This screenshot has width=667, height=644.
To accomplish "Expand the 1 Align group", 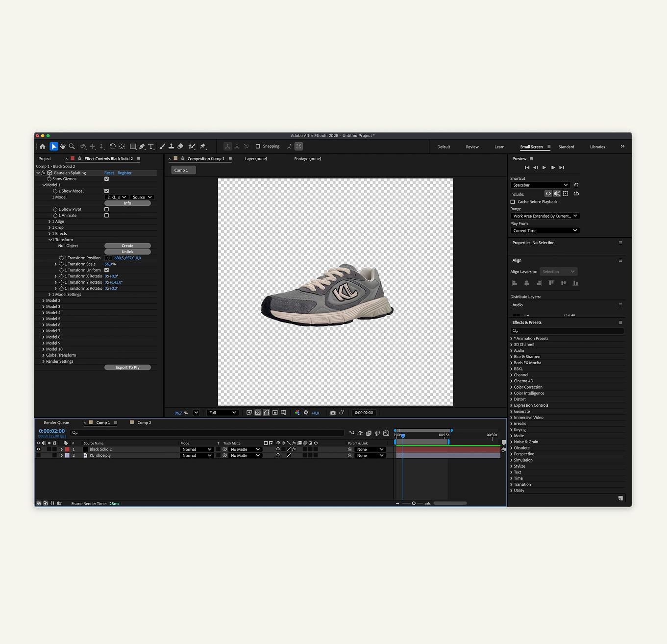I will point(49,222).
